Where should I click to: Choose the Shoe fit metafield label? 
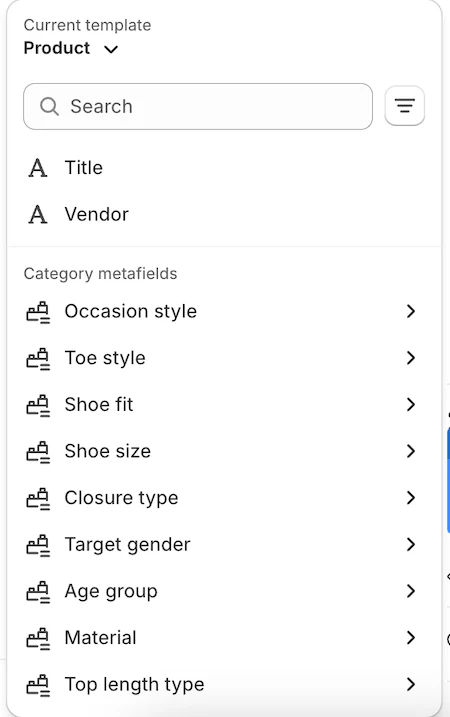pos(99,405)
